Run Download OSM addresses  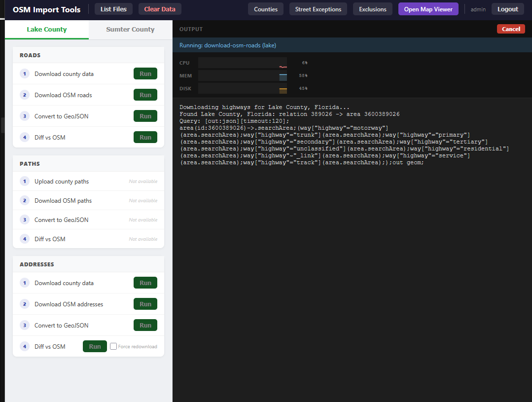[145, 304]
